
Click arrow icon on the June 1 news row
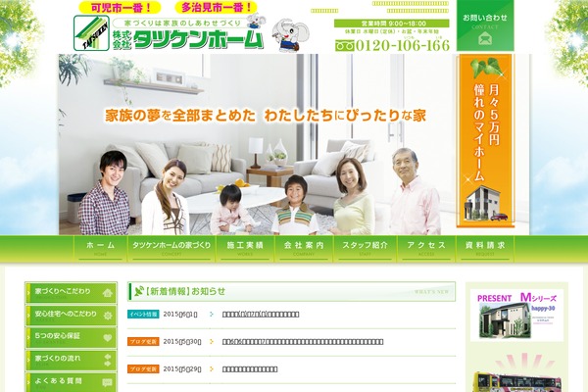(x=212, y=315)
